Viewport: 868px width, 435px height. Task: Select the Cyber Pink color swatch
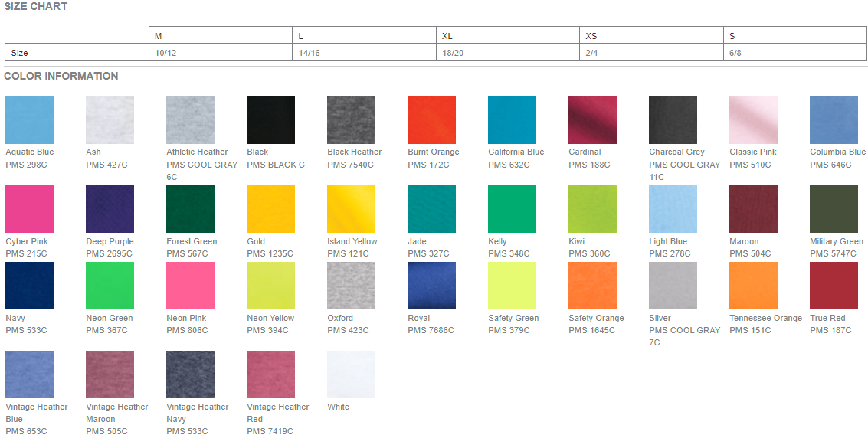pos(29,209)
